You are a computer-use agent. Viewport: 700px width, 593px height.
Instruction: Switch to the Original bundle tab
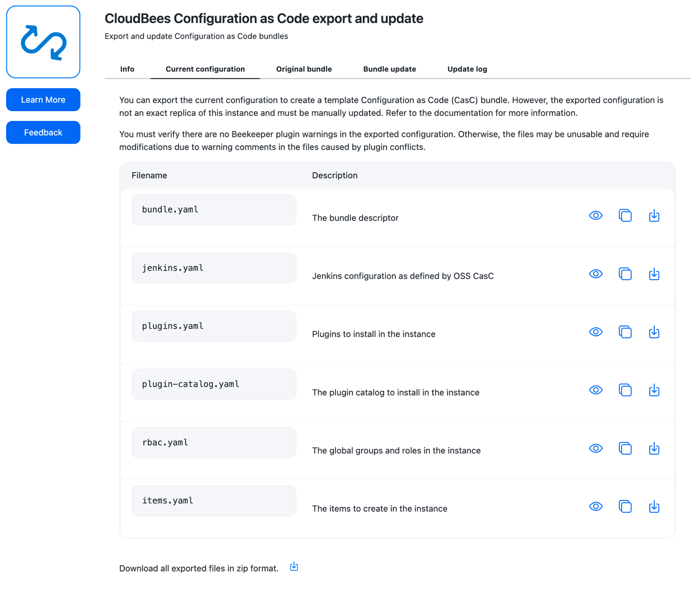tap(304, 69)
